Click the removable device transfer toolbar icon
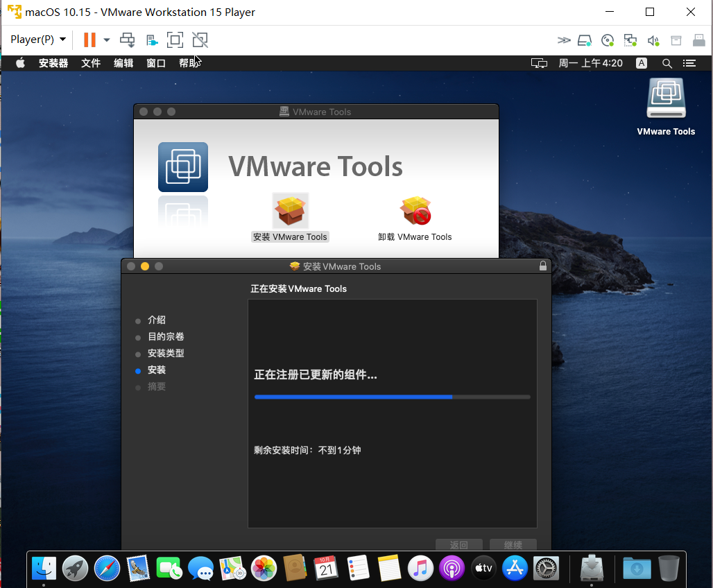The height and width of the screenshot is (588, 713). pyautogui.click(x=152, y=40)
